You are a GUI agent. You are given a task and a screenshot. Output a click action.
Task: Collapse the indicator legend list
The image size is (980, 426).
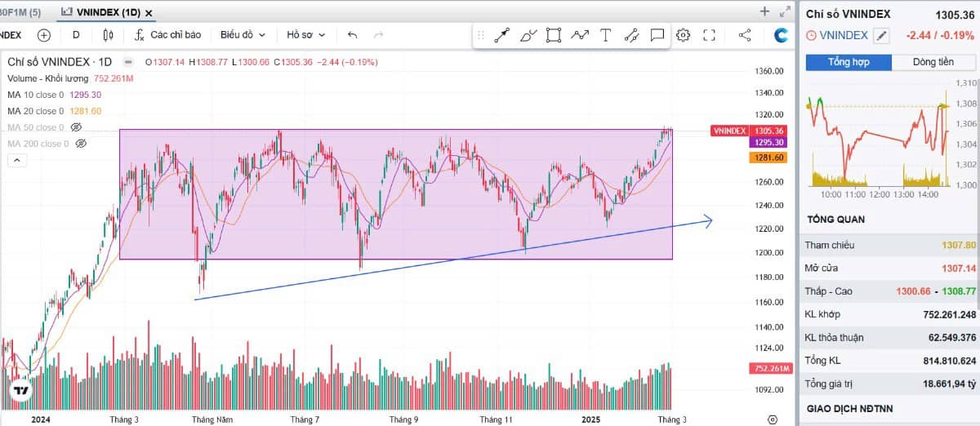pos(16,160)
